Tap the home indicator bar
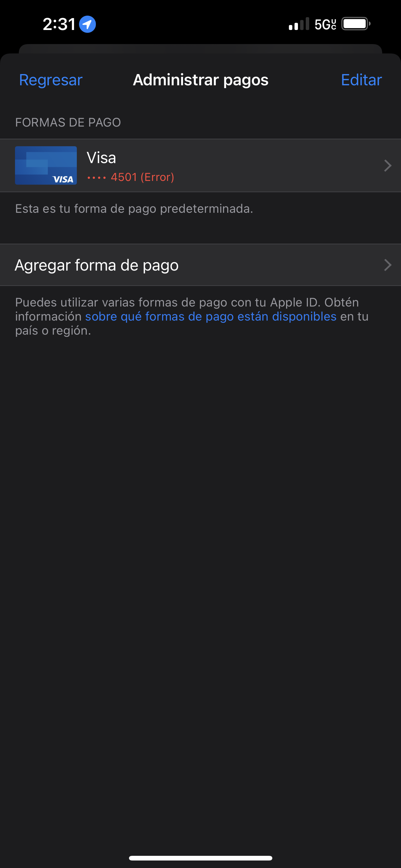Viewport: 401px width, 868px height. tap(201, 858)
